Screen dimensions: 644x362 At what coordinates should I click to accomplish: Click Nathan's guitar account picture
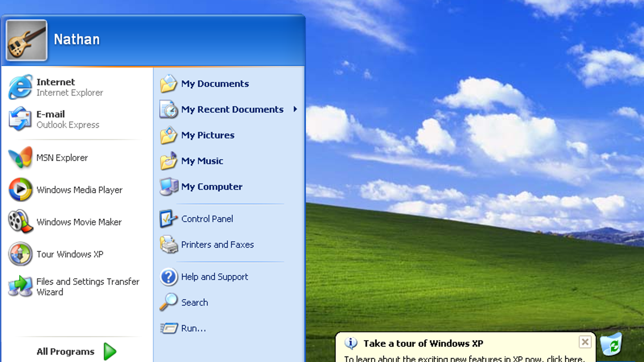tap(26, 40)
